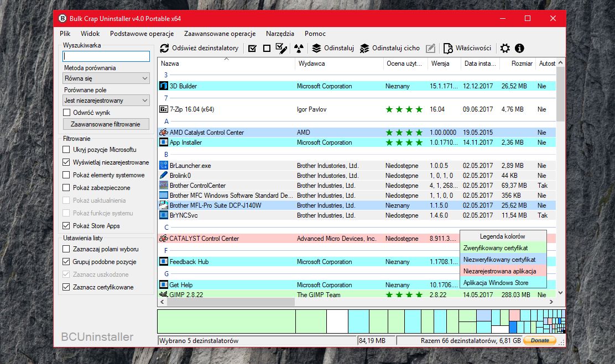
Task: Uncheck the Pokaż Store Apps checkbox
Action: tap(67, 226)
